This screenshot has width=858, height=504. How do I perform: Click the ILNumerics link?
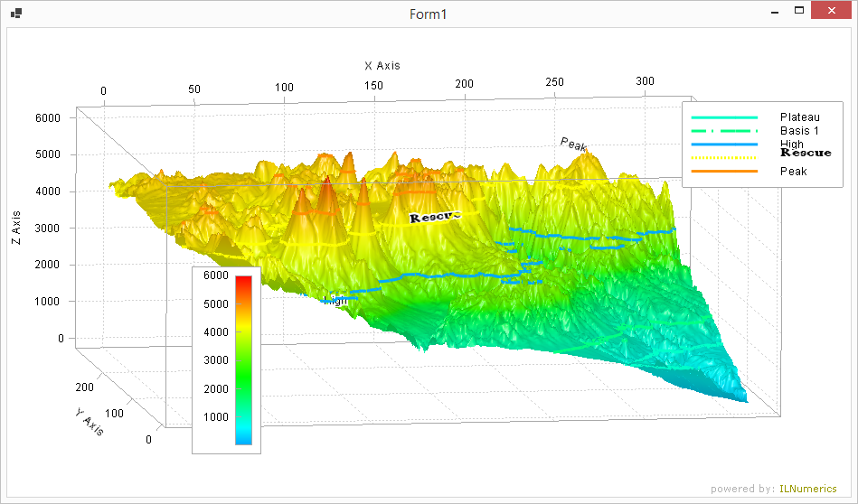tap(807, 489)
